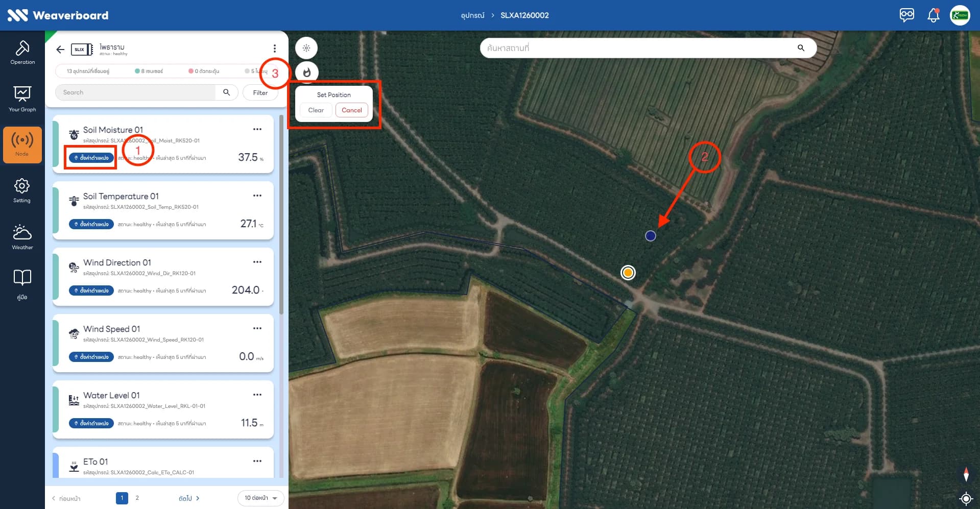Toggle the 0 actuators status filter
This screenshot has height=509, width=980.
pyautogui.click(x=204, y=71)
